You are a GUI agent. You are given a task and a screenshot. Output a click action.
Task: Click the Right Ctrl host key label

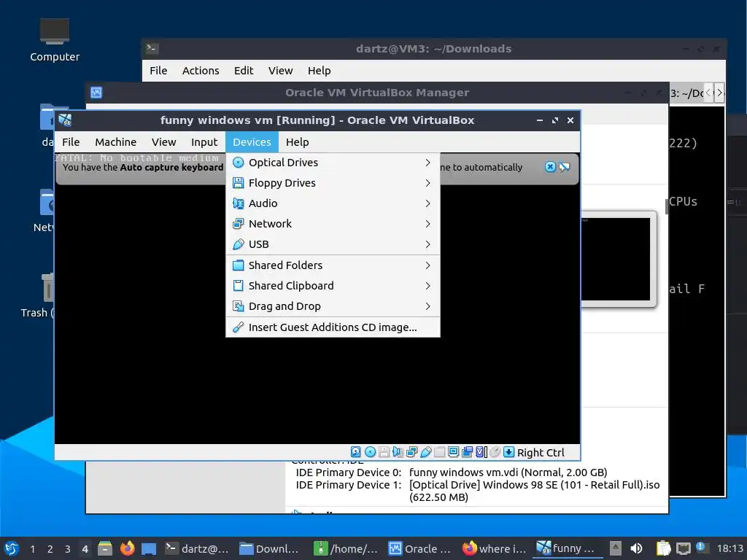click(541, 452)
